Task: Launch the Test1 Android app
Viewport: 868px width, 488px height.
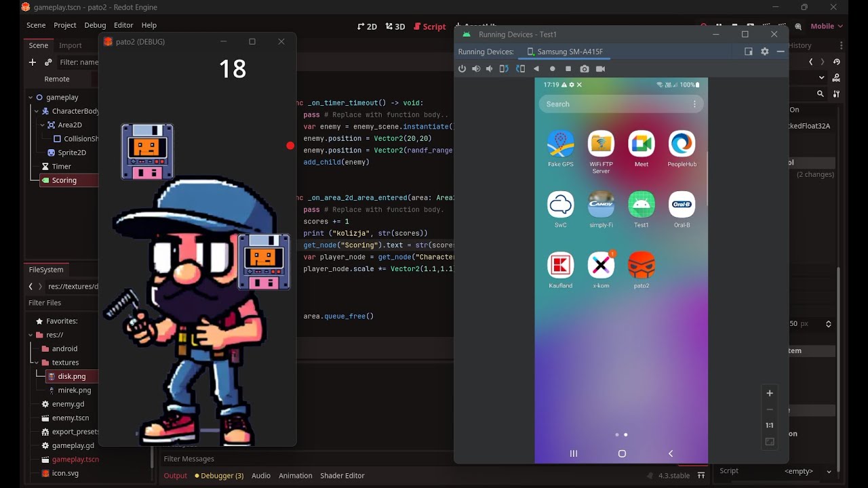Action: coord(642,209)
